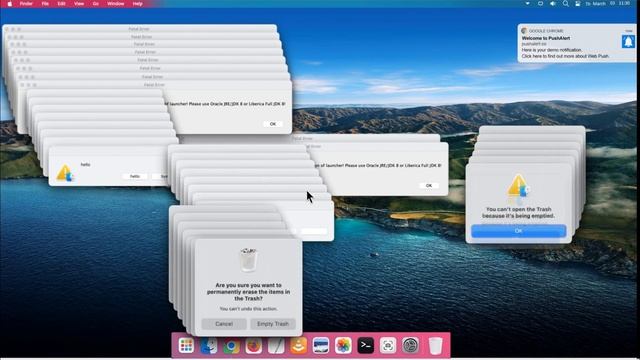Click the 'Welcome to PushAlert' notification title
Screen dimensions: 640x360
tap(546, 38)
